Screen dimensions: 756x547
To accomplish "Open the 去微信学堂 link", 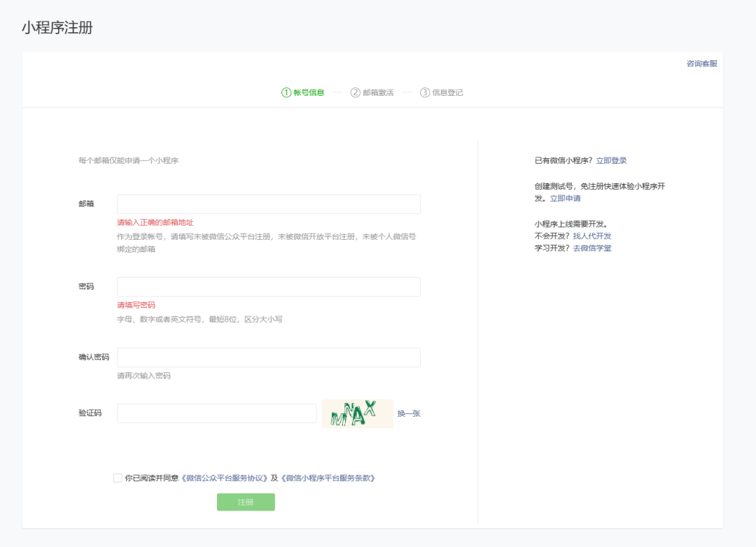I will (592, 248).
